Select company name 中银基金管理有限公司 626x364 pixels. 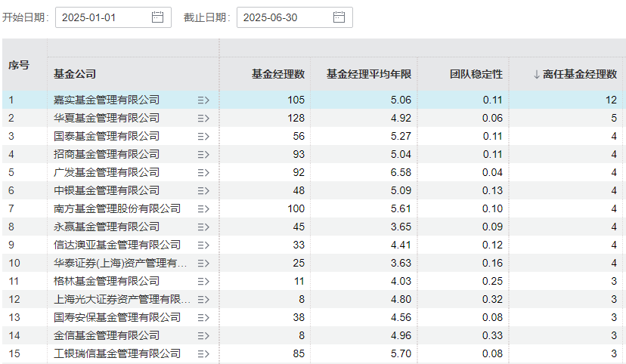coord(107,190)
